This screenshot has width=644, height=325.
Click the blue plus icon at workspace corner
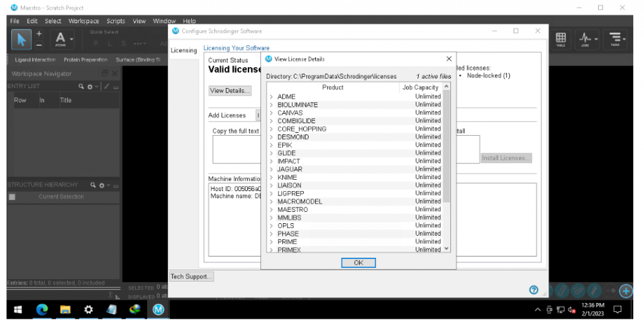click(626, 291)
